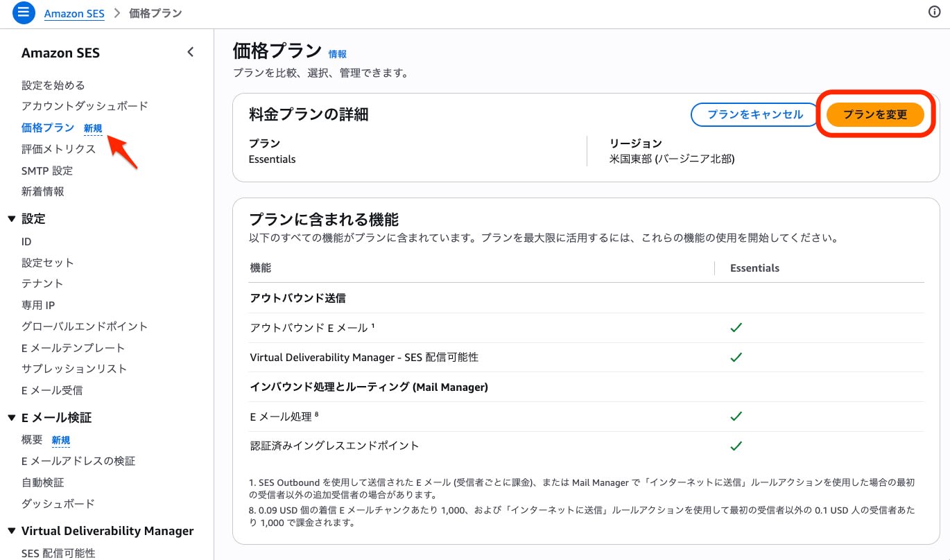Click the plan value Essentials under プラン
The width and height of the screenshot is (950, 560).
(273, 159)
